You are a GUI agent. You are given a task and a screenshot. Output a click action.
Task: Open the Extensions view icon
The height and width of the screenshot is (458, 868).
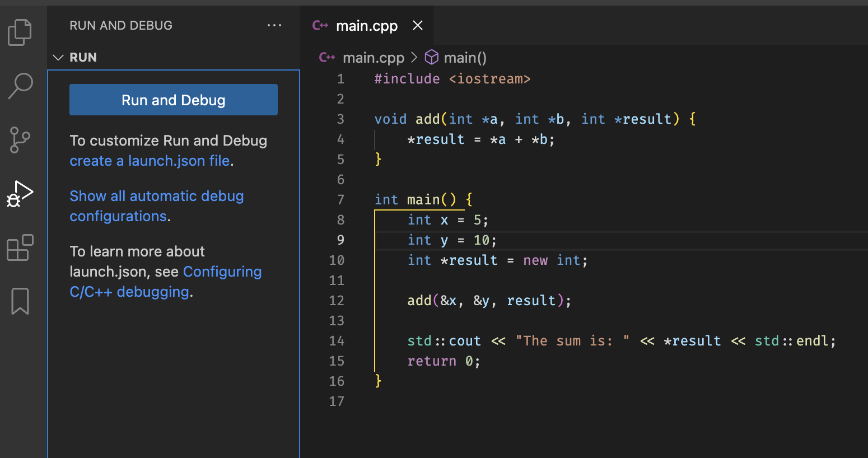pyautogui.click(x=20, y=247)
